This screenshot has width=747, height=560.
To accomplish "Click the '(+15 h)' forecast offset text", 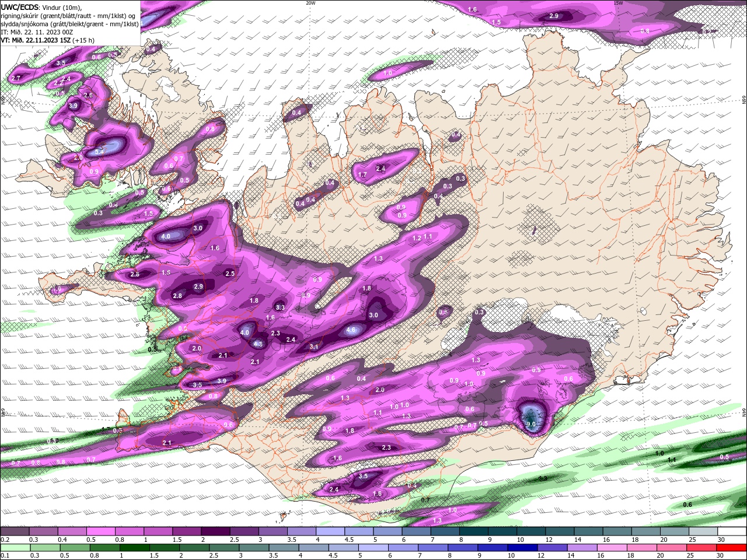I will [82, 40].
